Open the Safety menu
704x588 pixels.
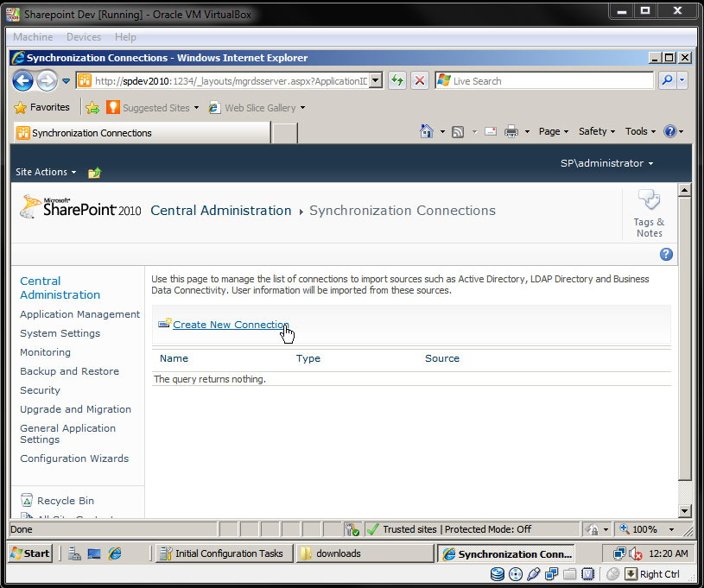click(x=597, y=131)
